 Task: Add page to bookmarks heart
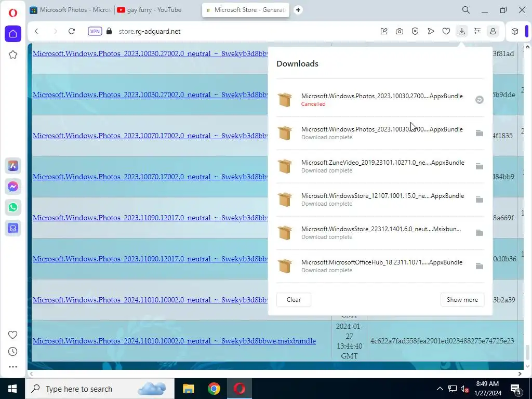coord(446,31)
